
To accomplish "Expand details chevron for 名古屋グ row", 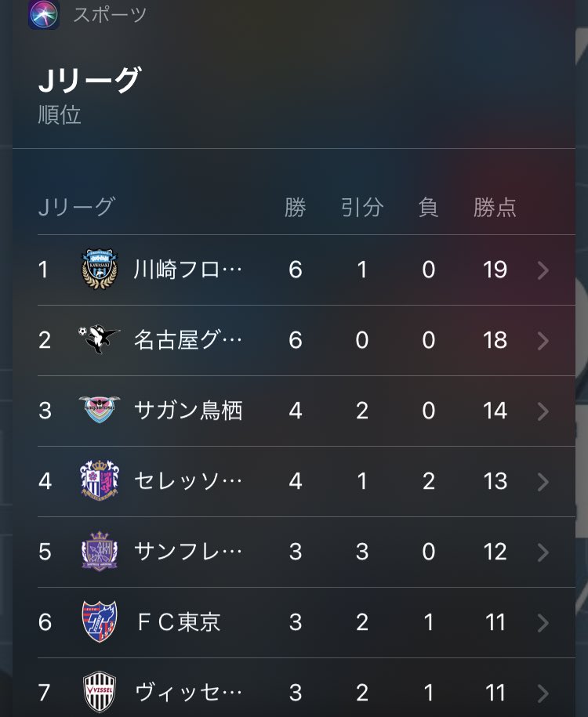I will click(x=543, y=341).
